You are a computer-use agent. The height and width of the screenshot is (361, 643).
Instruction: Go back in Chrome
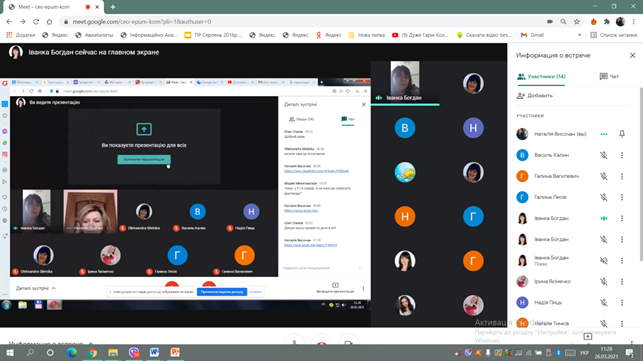[x=9, y=22]
